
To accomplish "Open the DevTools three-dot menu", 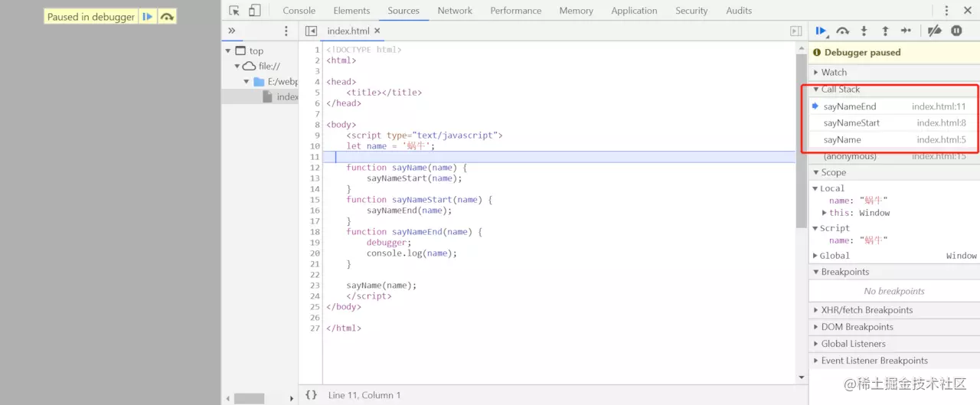I will [x=946, y=11].
